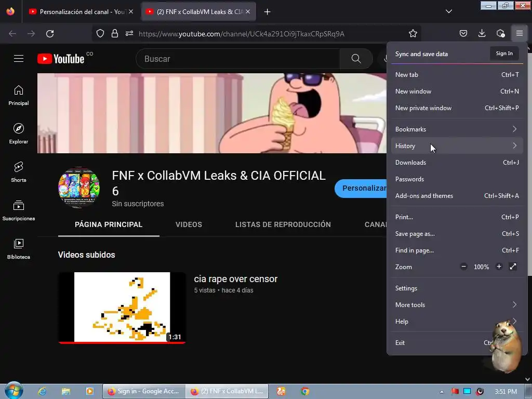Click the Firefox reload page icon
Screen dimensions: 532x399
click(x=50, y=34)
